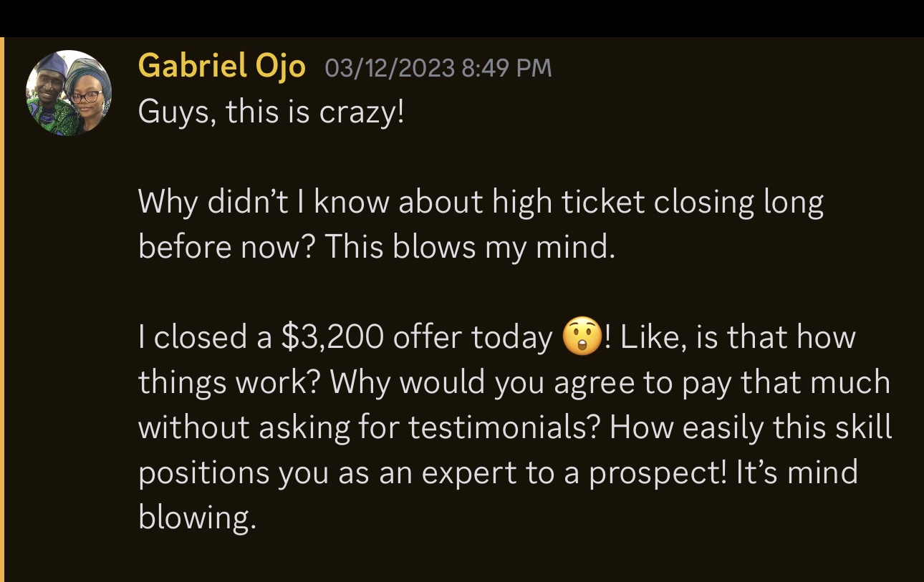Open Gabriel Ojo's profile avatar

click(x=69, y=93)
